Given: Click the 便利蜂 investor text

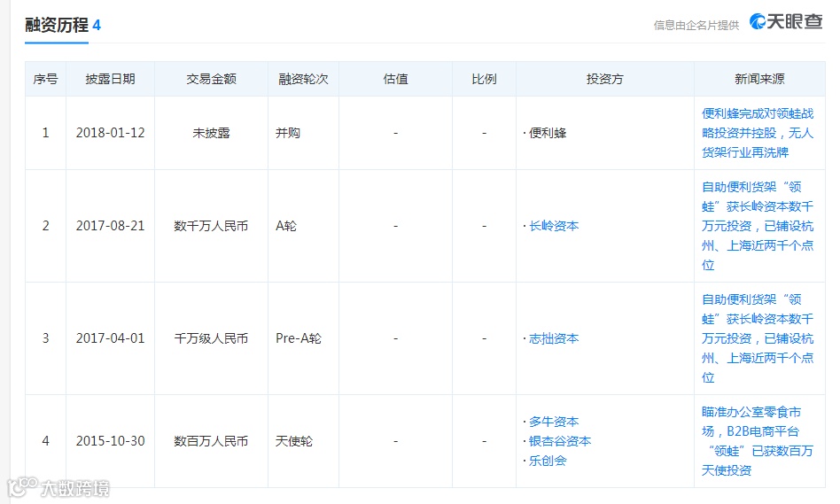Looking at the screenshot, I should pyautogui.click(x=548, y=133).
